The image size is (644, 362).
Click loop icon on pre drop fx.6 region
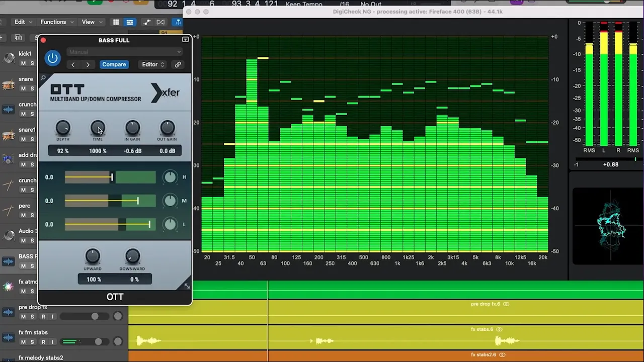click(x=506, y=304)
